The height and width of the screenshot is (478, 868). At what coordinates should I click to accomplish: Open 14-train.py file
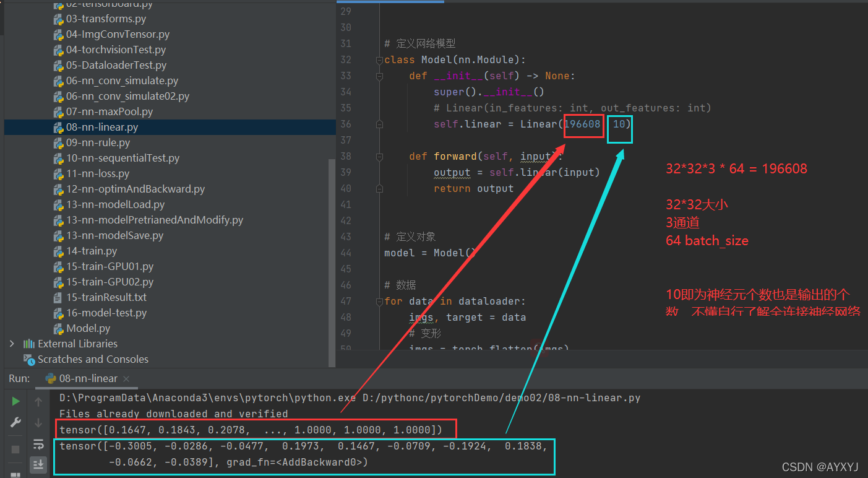92,251
